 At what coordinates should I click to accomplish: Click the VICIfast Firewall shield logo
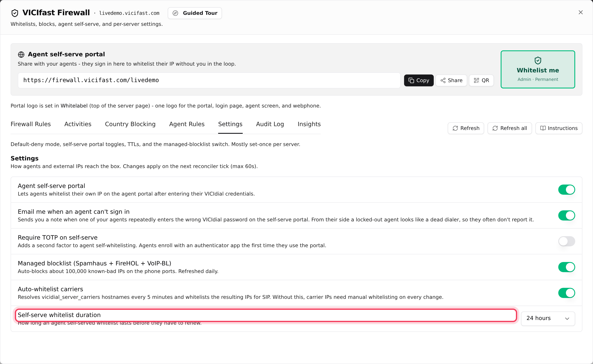click(15, 13)
